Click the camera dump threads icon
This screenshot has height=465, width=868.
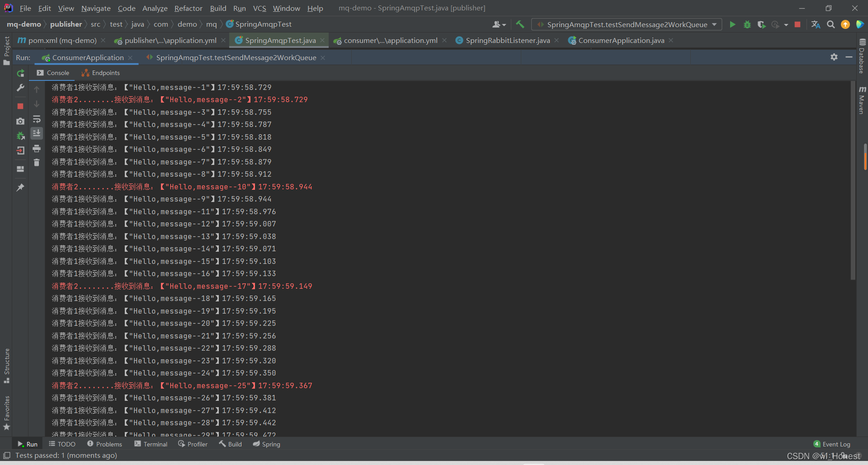coord(20,121)
